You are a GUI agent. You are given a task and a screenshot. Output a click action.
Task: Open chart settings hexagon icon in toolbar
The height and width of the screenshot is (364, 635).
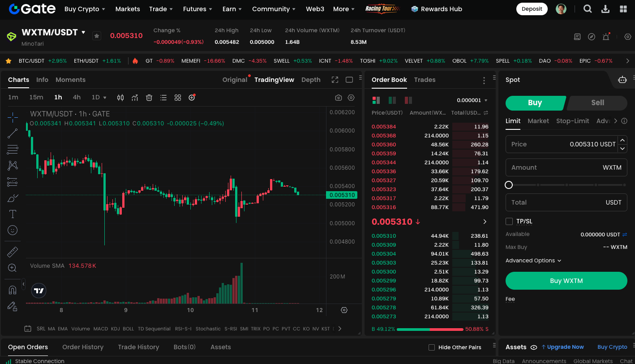pos(351,98)
